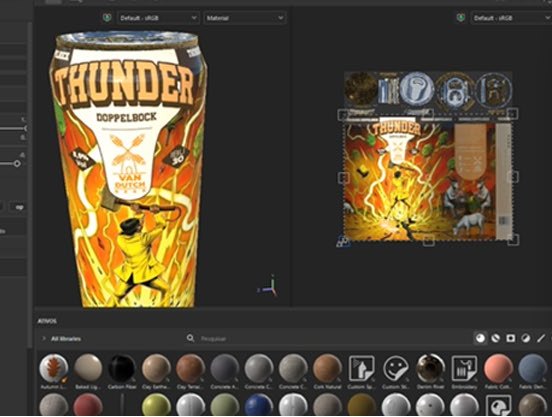Viewport: 552px width, 417px height.
Task: Select the dark blue sphere material in second row
Action: coord(258,405)
